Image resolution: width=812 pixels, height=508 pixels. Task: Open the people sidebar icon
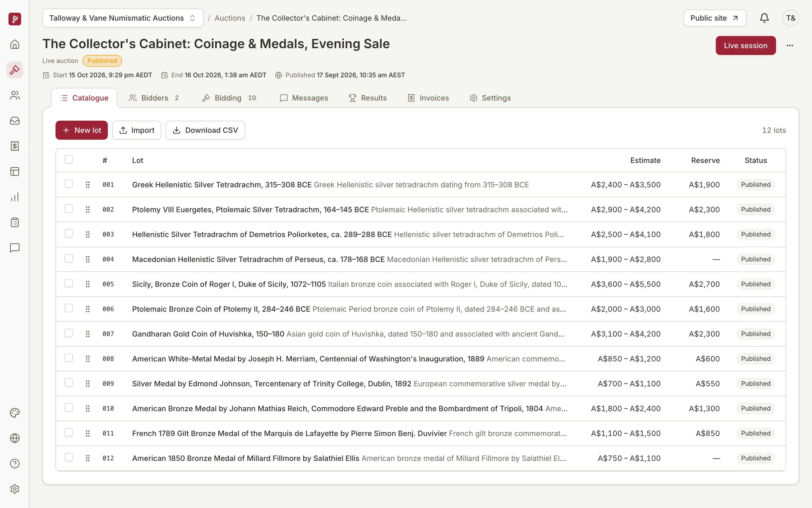[15, 96]
